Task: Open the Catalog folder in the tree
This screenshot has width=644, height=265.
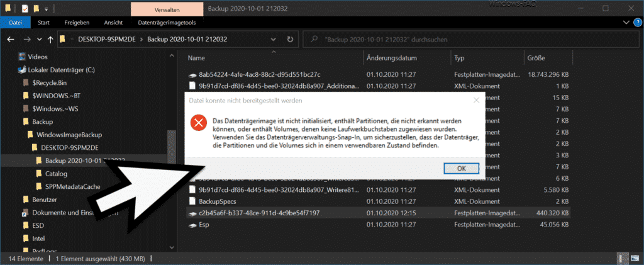Action: coord(56,173)
